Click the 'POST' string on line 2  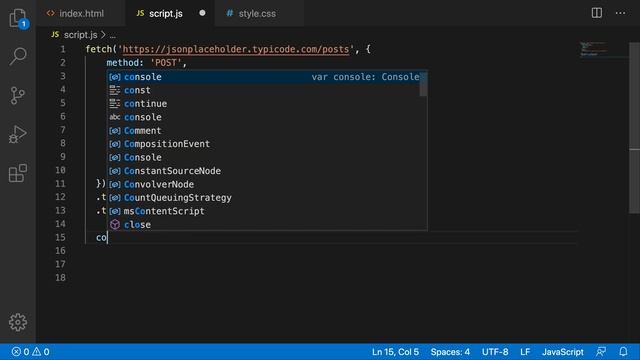point(166,63)
